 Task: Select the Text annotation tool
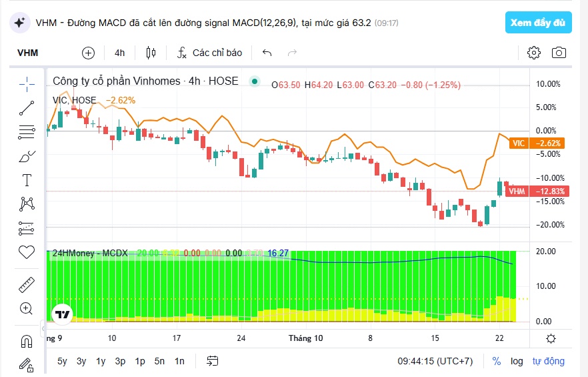tap(27, 180)
